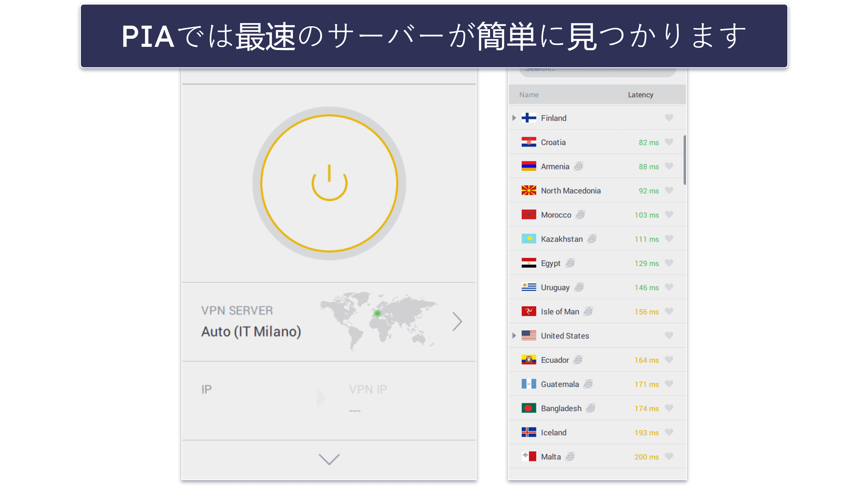Sort servers by the Latency column
The height and width of the screenshot is (487, 868).
pyautogui.click(x=640, y=95)
